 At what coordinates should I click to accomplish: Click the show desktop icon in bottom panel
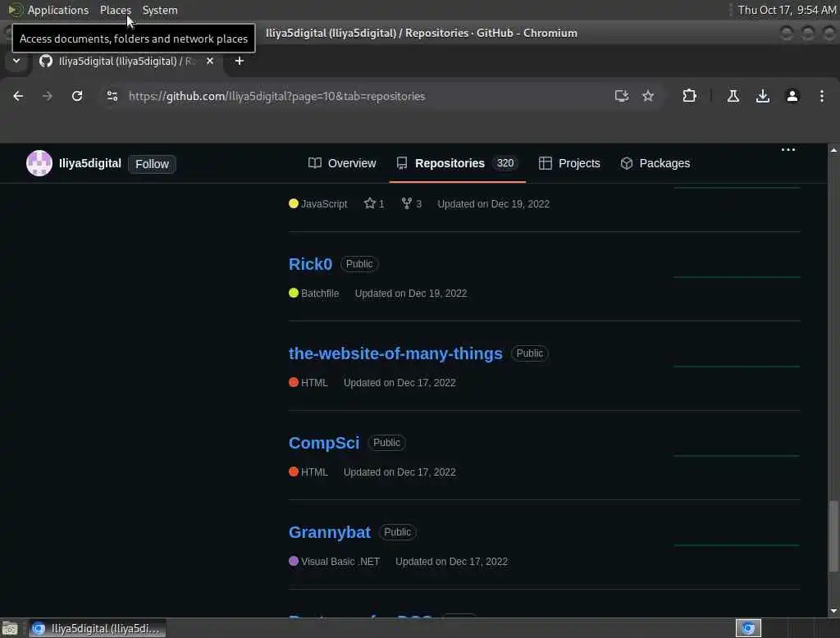10,628
